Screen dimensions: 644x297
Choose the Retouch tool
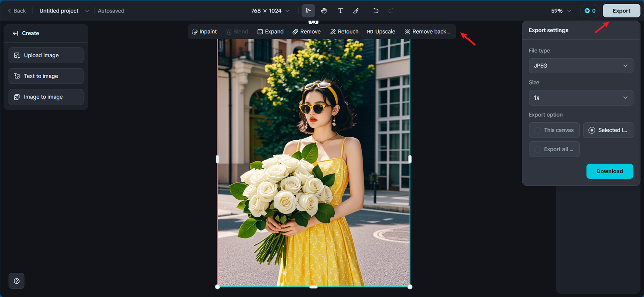pyautogui.click(x=344, y=32)
